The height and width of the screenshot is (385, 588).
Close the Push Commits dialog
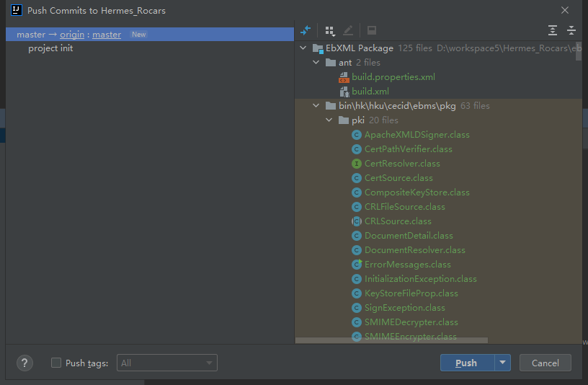565,10
